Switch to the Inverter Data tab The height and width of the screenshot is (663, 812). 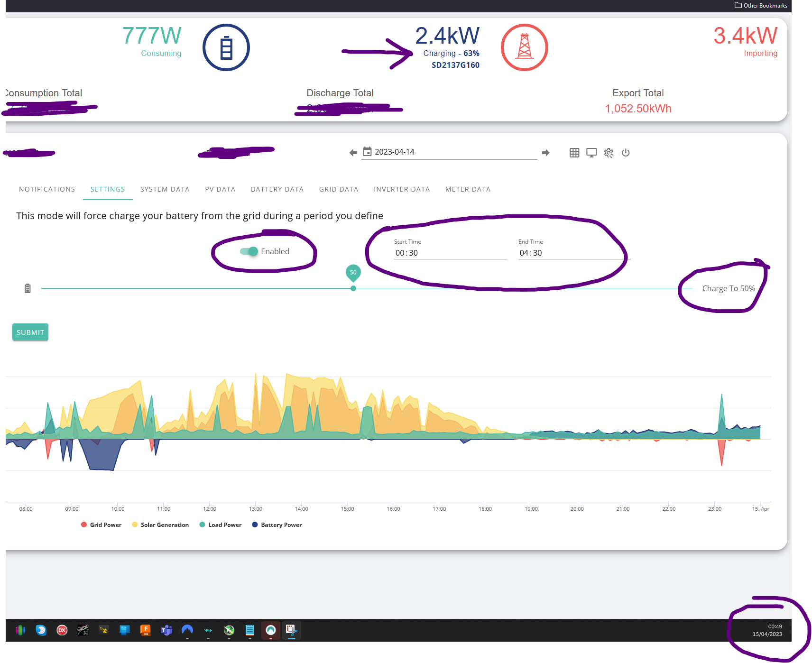402,189
